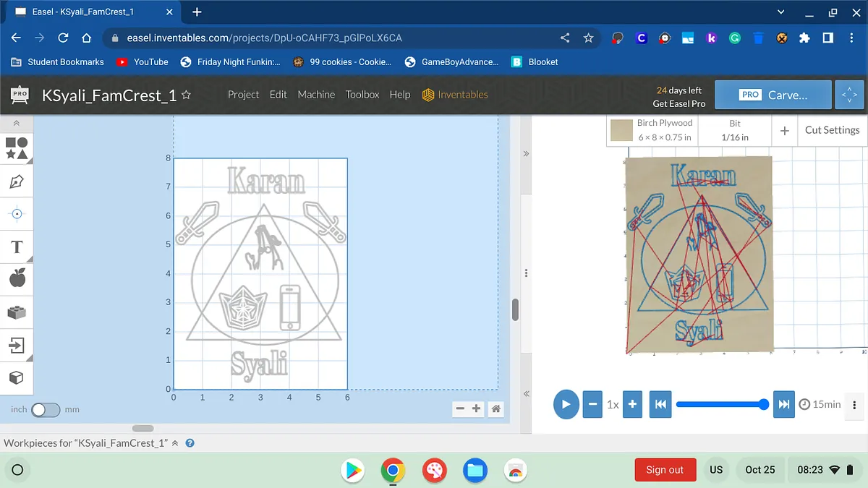Play the carve simulation
Screen dimensions: 868x488
pos(566,404)
